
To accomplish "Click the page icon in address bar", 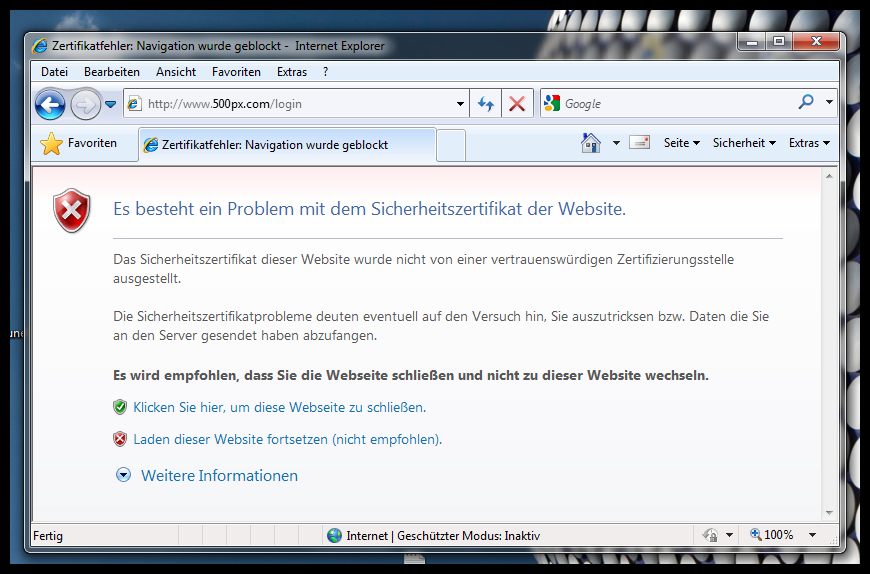I will click(134, 104).
